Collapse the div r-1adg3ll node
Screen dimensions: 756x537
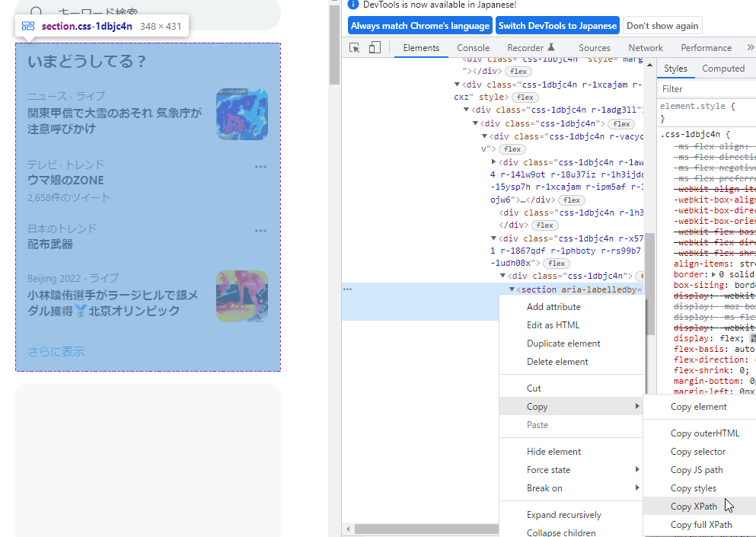pyautogui.click(x=466, y=110)
